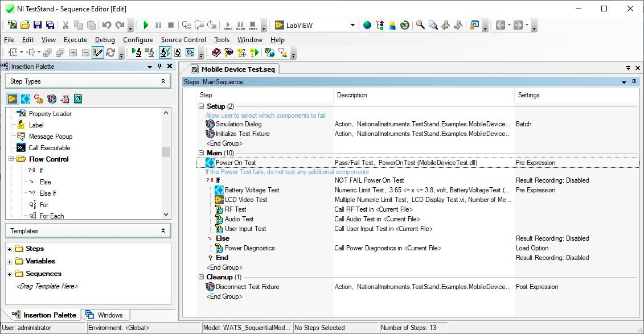Click the globe station options icon

[x=367, y=25]
